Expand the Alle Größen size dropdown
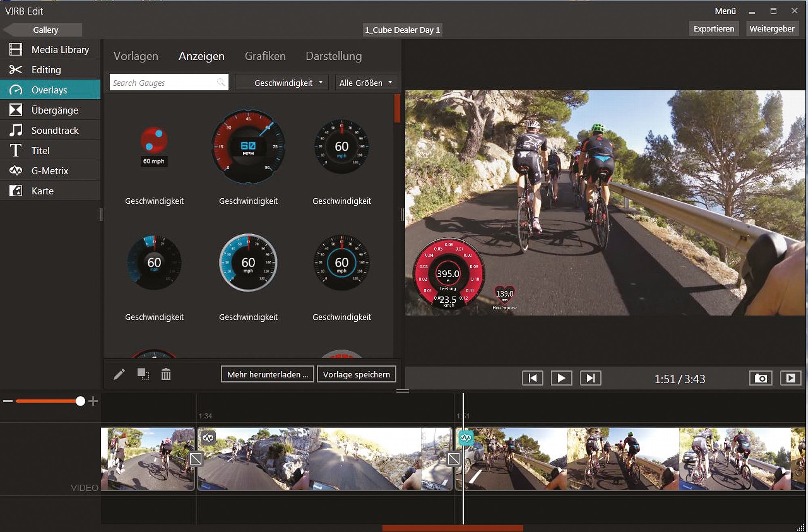The width and height of the screenshot is (808, 532). point(366,83)
